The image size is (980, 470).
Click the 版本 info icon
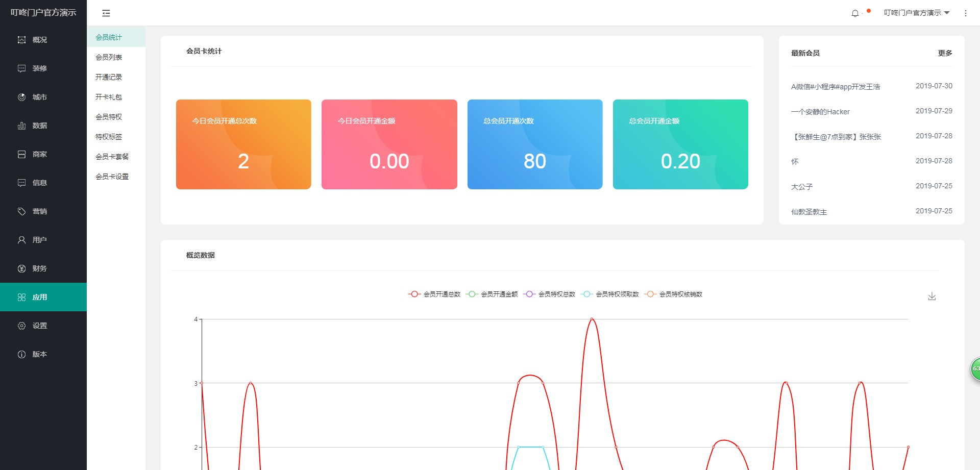pyautogui.click(x=21, y=354)
